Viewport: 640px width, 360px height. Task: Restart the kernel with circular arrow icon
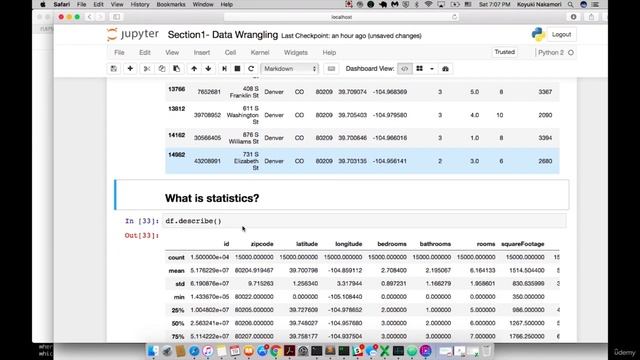click(251, 69)
